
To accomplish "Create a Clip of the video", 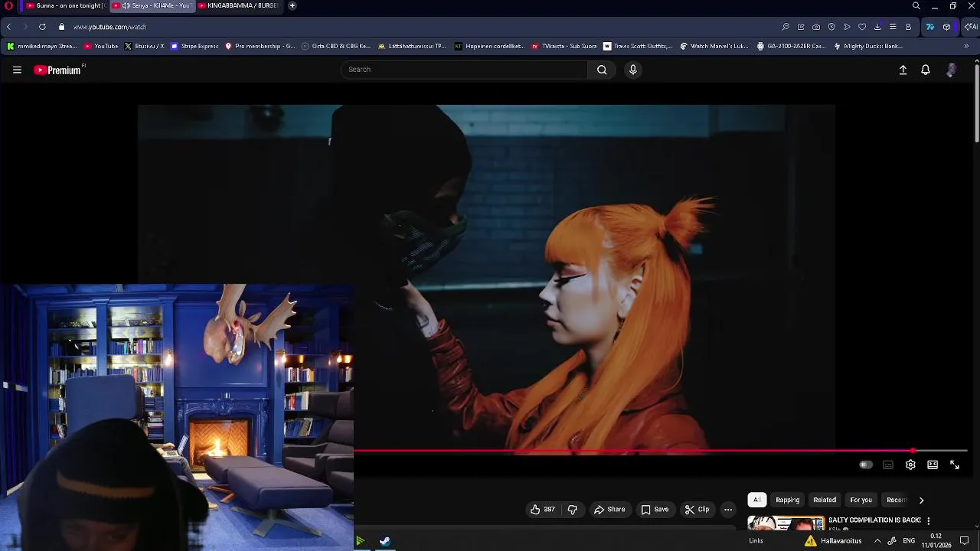I will 697,510.
